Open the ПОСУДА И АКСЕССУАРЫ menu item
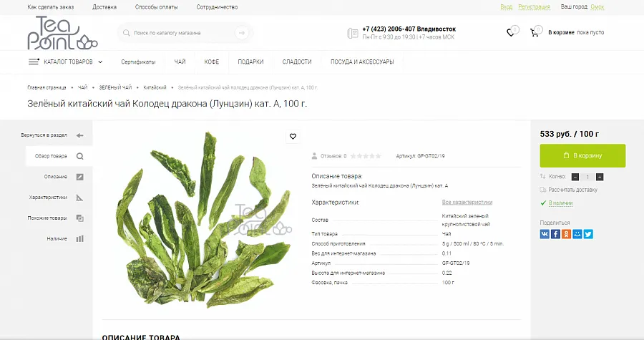Image resolution: width=644 pixels, height=340 pixels. coord(362,62)
